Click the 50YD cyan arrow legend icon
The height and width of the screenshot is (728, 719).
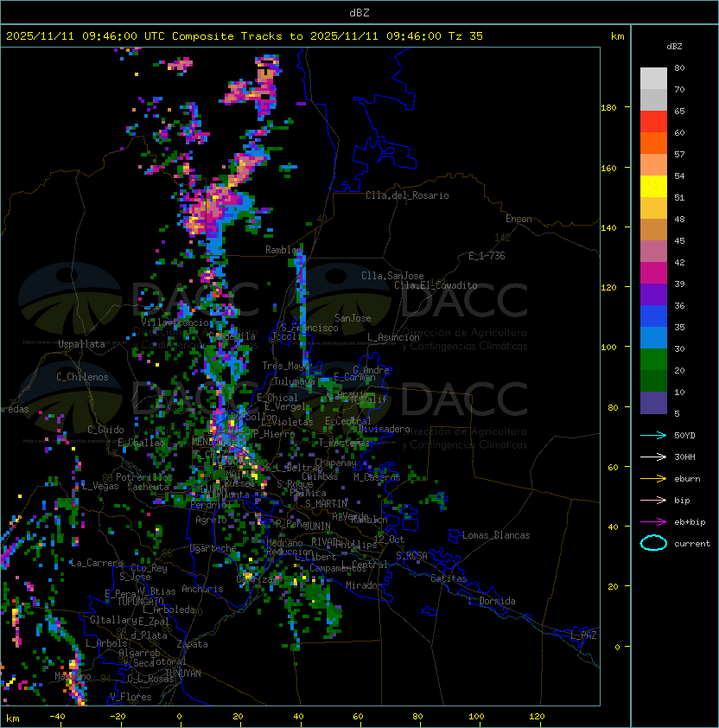(653, 435)
